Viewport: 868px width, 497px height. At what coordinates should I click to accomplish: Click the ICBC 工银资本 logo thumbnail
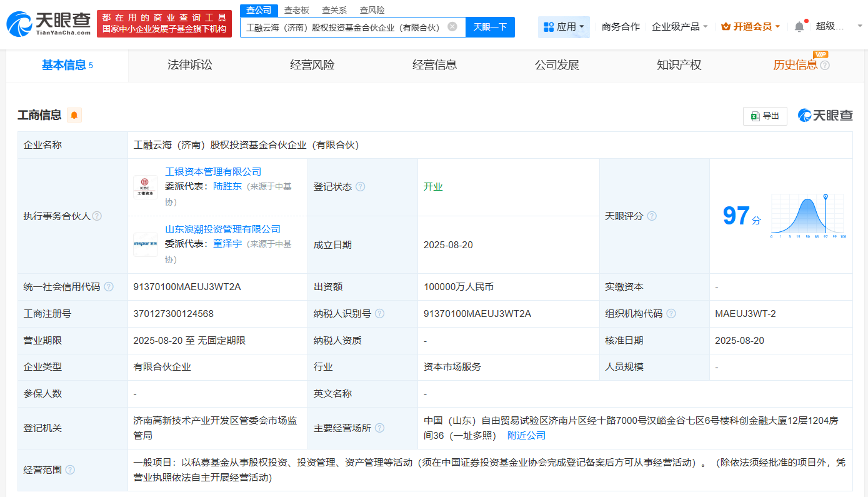point(146,186)
